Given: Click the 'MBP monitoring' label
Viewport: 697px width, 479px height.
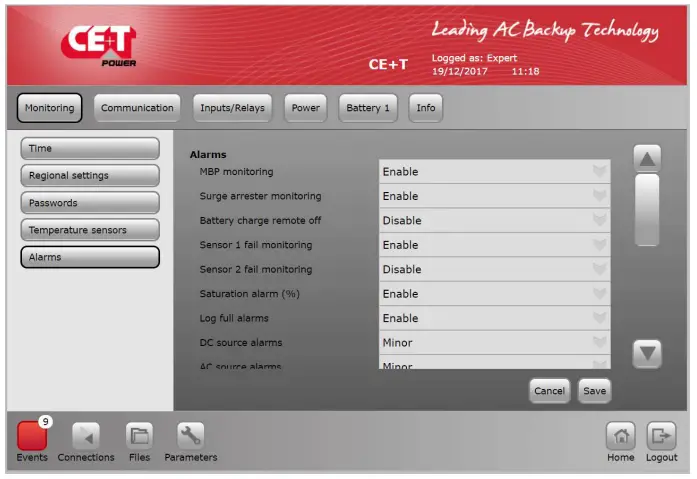Looking at the screenshot, I should coord(236,172).
